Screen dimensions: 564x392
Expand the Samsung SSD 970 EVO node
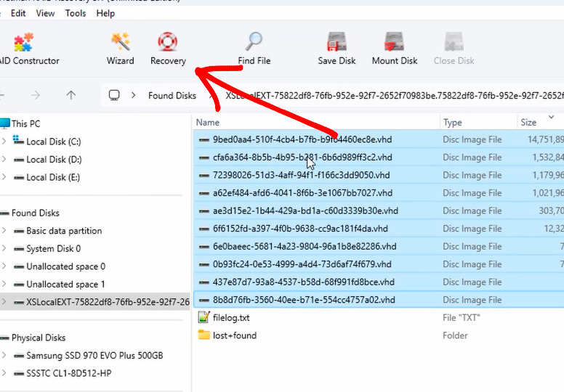[4, 355]
